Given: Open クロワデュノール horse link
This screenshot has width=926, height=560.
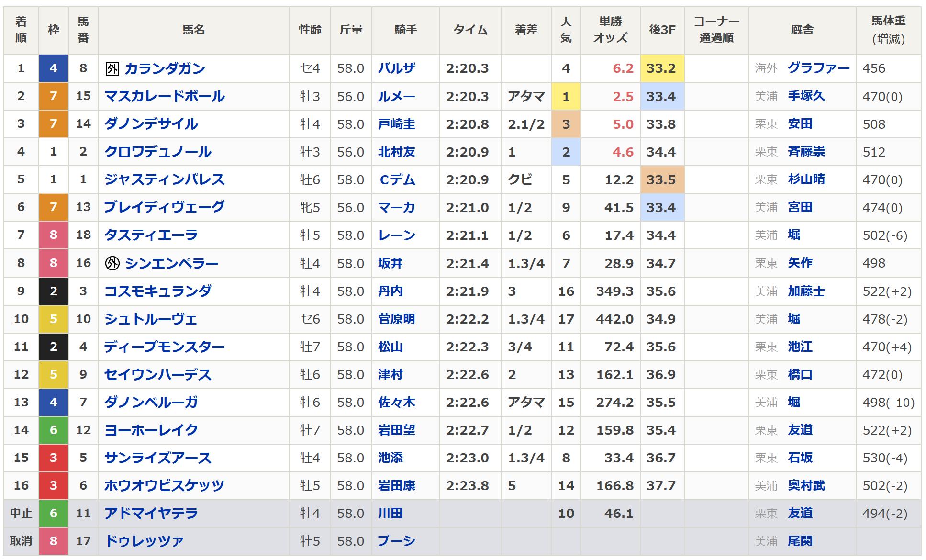Looking at the screenshot, I should [x=157, y=152].
